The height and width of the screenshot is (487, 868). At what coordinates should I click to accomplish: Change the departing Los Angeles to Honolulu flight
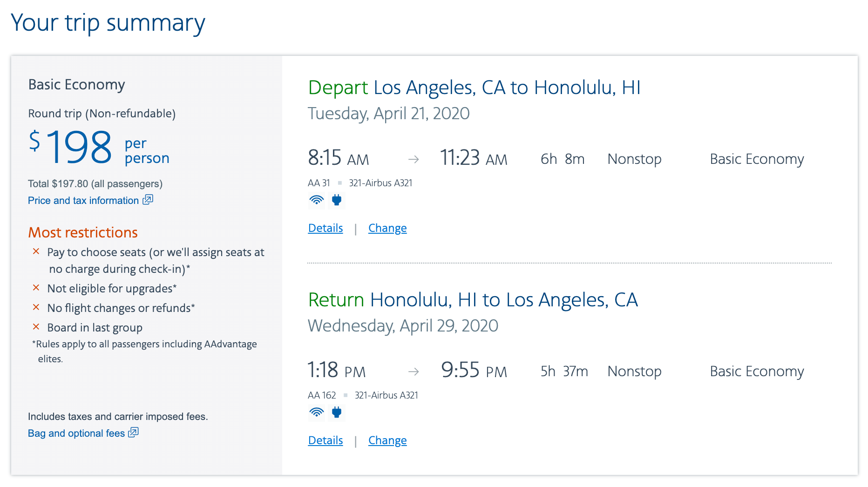[387, 228]
